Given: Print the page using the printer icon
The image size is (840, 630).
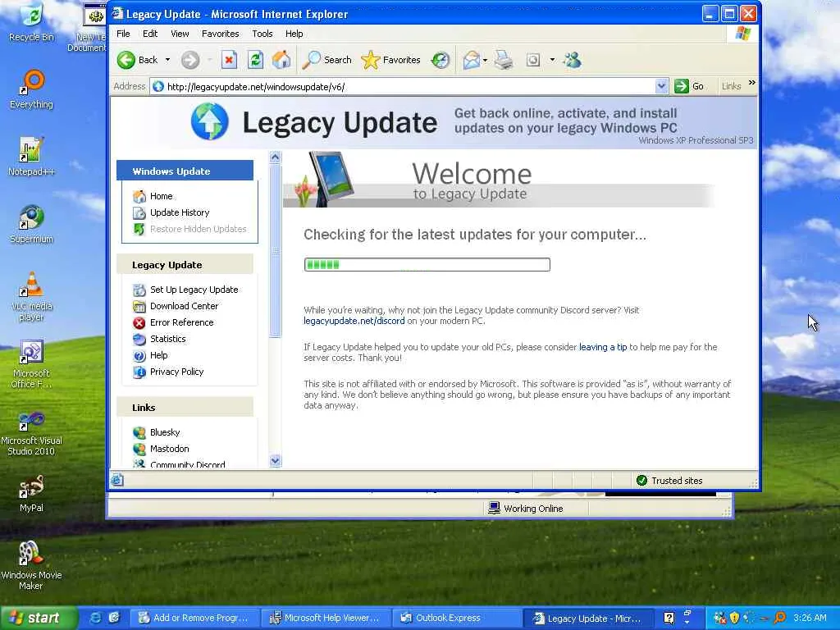Looking at the screenshot, I should (x=504, y=60).
